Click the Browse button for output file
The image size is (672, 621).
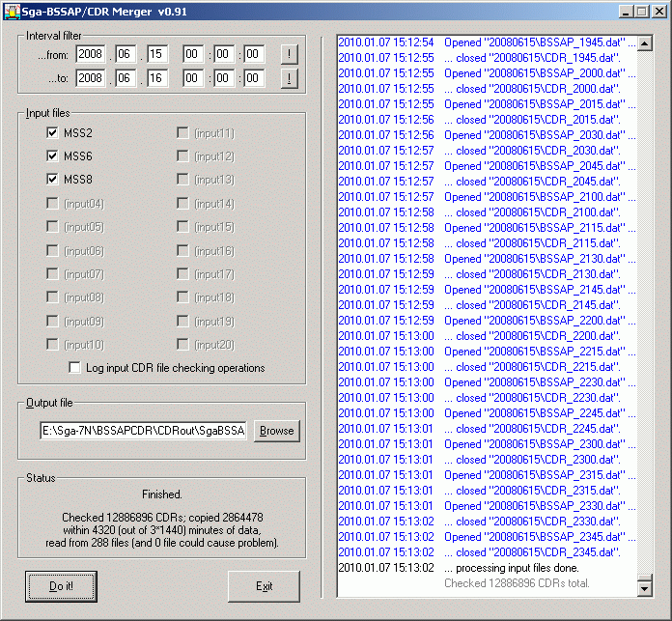click(x=277, y=431)
